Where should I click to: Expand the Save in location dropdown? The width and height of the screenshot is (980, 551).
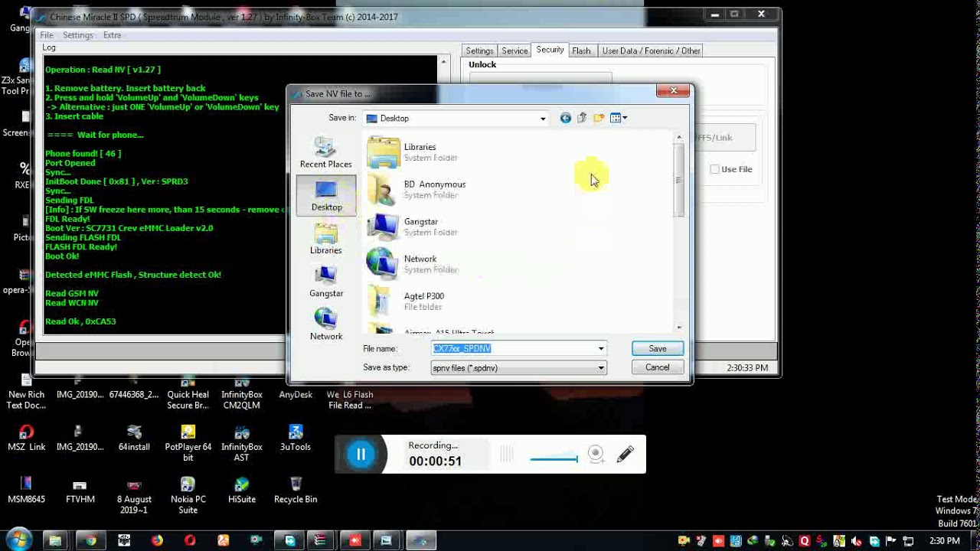tap(543, 119)
